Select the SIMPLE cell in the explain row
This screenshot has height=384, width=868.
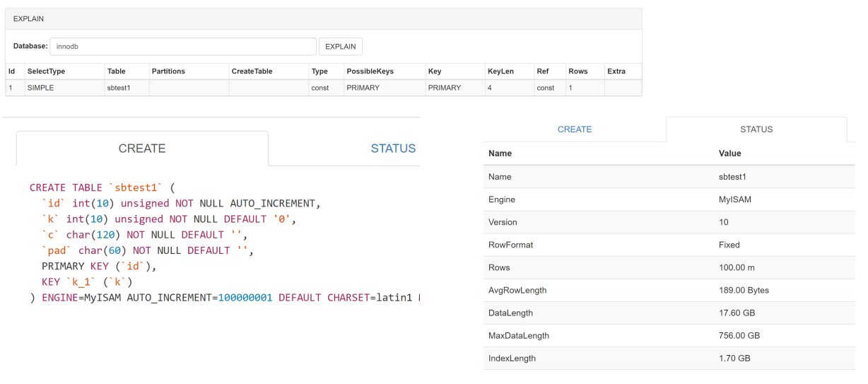[x=40, y=88]
